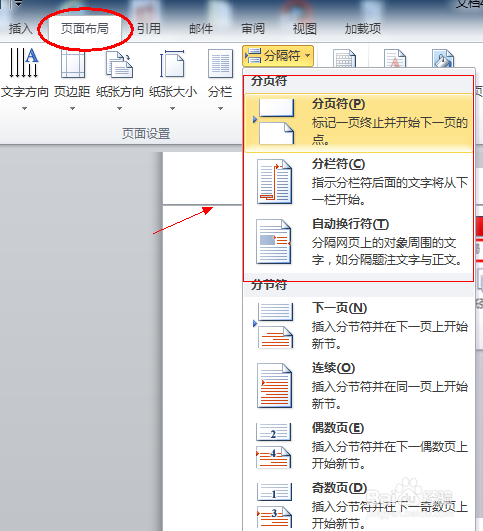This screenshot has height=531, width=483.
Task: Click the 分隔符 breaks dropdown button
Action: tap(278, 56)
